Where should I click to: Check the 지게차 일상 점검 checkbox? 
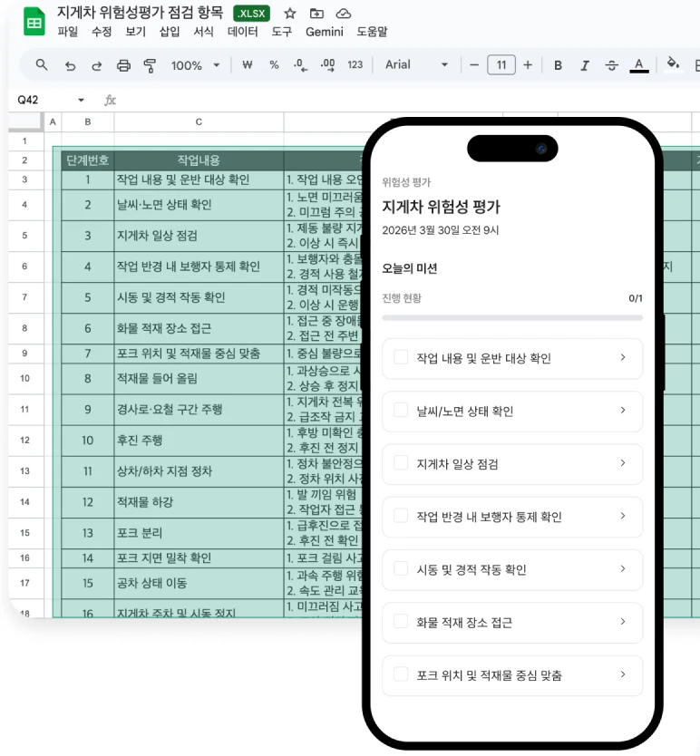(x=401, y=463)
